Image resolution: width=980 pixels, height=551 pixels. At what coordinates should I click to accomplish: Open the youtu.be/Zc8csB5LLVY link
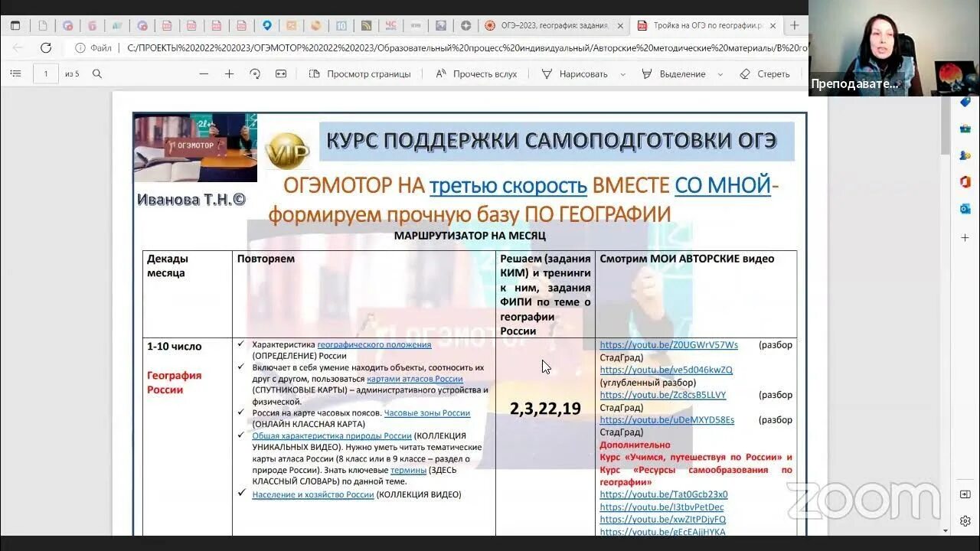[x=662, y=396]
